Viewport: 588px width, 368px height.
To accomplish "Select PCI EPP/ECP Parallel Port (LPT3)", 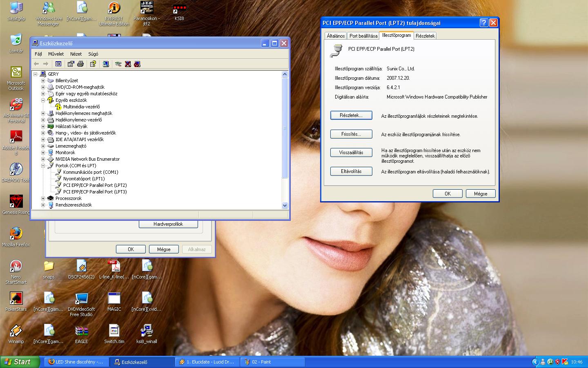I will point(95,192).
